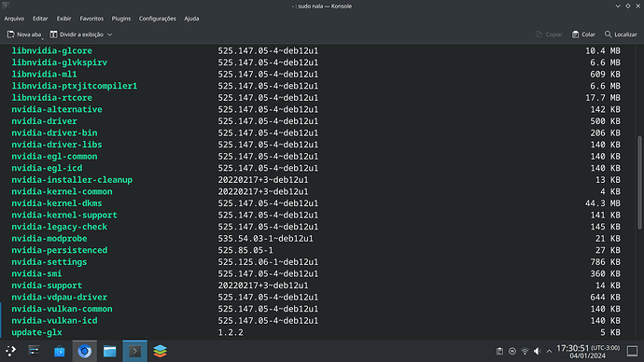Open the taskbar system settings icon
The height and width of the screenshot is (362, 644).
tap(35, 351)
